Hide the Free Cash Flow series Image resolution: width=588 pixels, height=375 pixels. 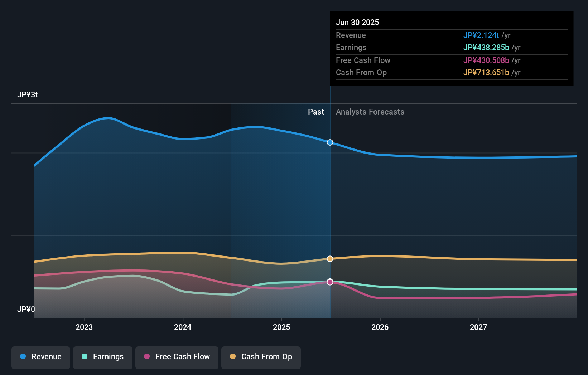point(177,357)
